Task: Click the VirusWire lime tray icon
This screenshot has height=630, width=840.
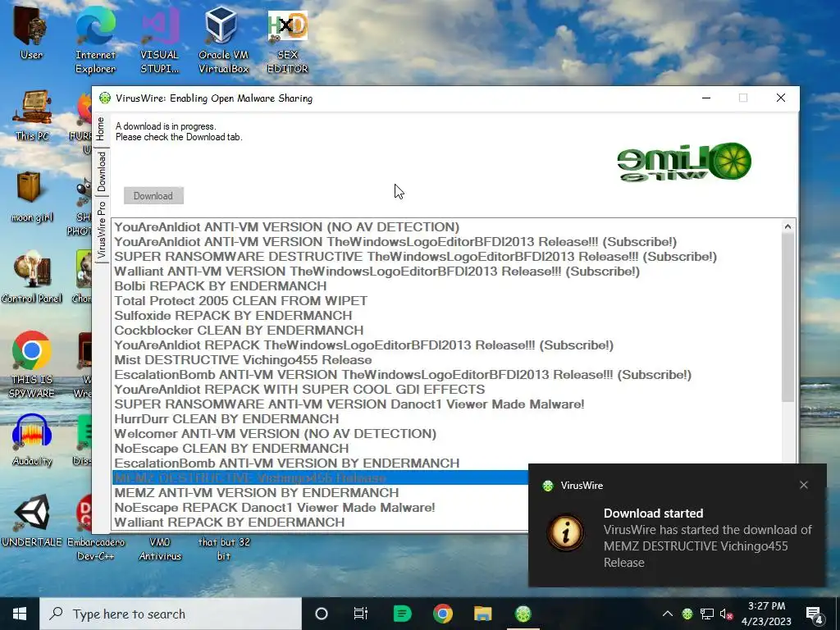Action: click(x=687, y=614)
